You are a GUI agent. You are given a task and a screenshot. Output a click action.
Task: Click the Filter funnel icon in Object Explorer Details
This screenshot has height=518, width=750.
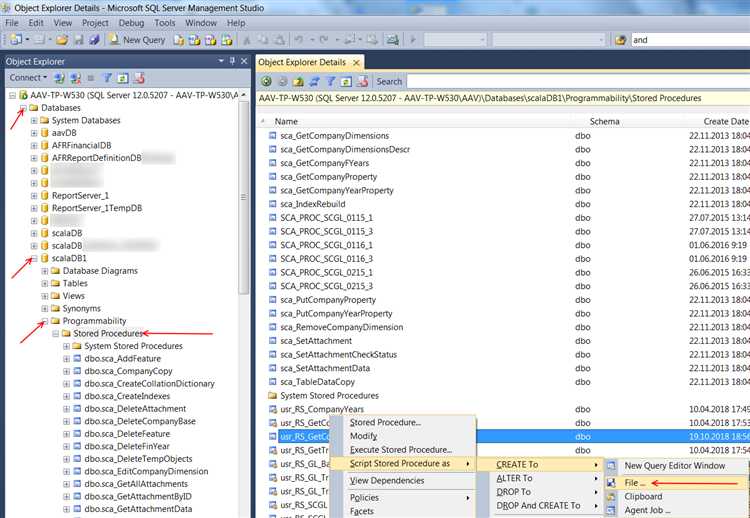coord(331,81)
